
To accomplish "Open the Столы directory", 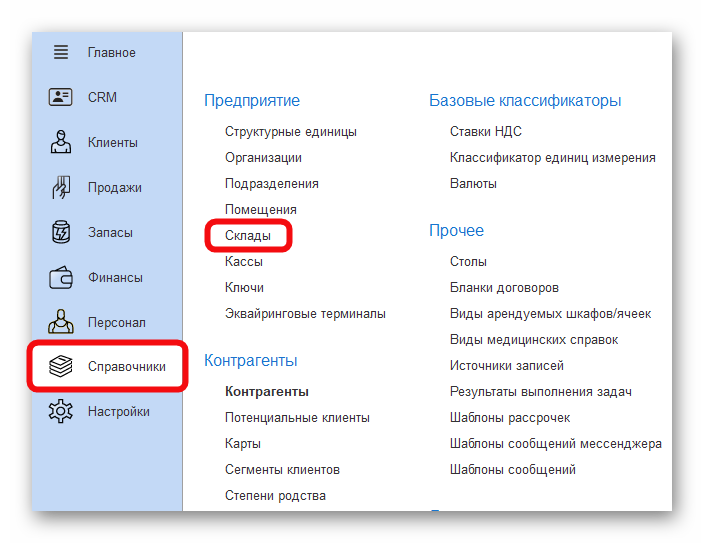I will coord(468,261).
